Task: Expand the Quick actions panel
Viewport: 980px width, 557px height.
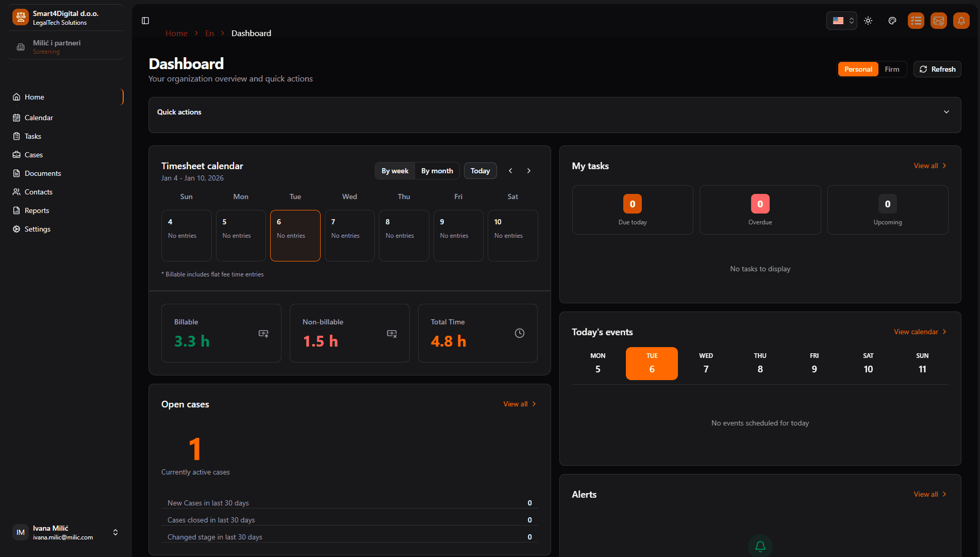Action: tap(946, 111)
